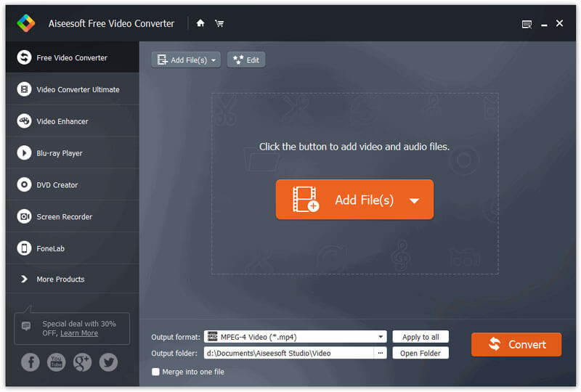
Task: Open the YouTube social icon
Action: tap(56, 362)
